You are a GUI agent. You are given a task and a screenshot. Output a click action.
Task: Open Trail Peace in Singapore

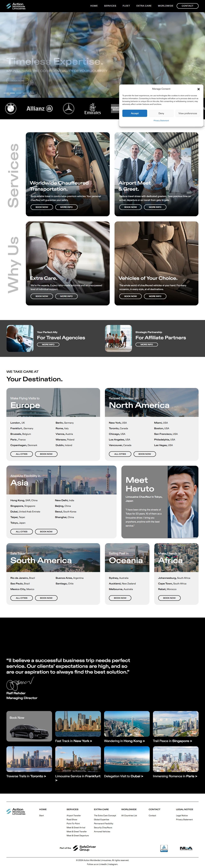172,741
